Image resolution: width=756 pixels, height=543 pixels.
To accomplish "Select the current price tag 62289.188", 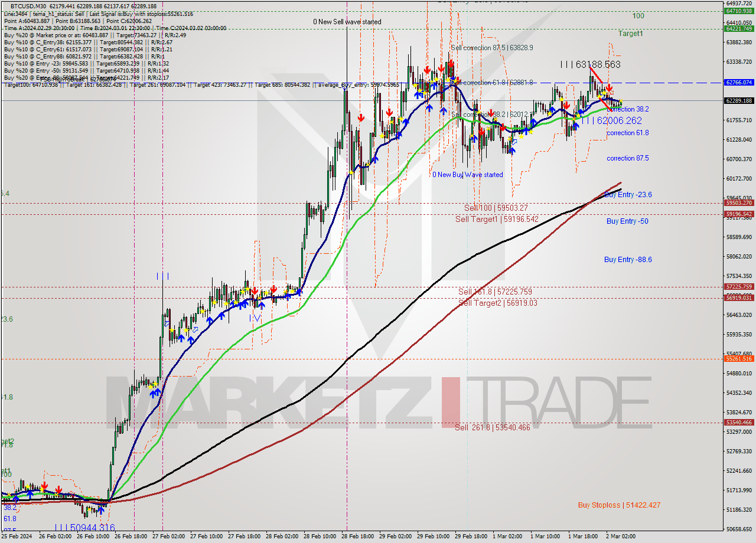I will click(739, 100).
